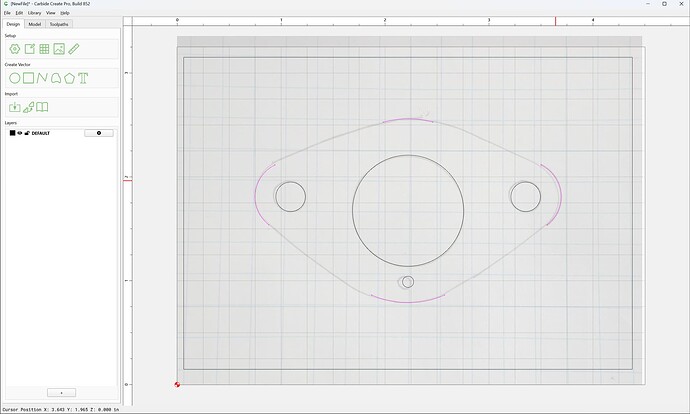Open the Trace Image icon

(x=29, y=107)
